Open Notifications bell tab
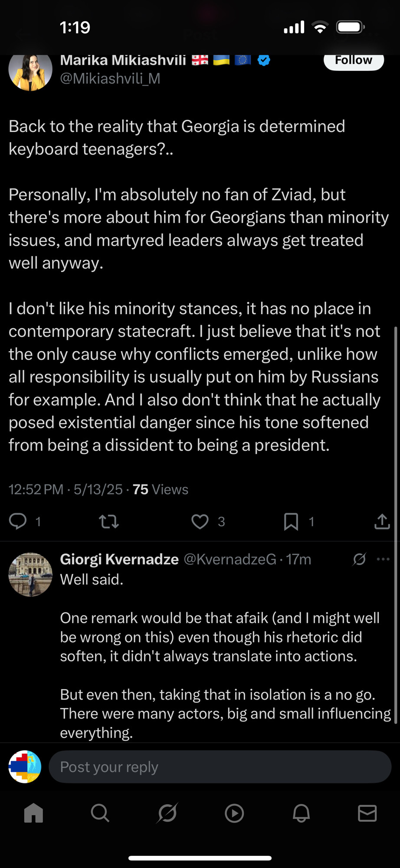400x868 pixels. point(301,813)
